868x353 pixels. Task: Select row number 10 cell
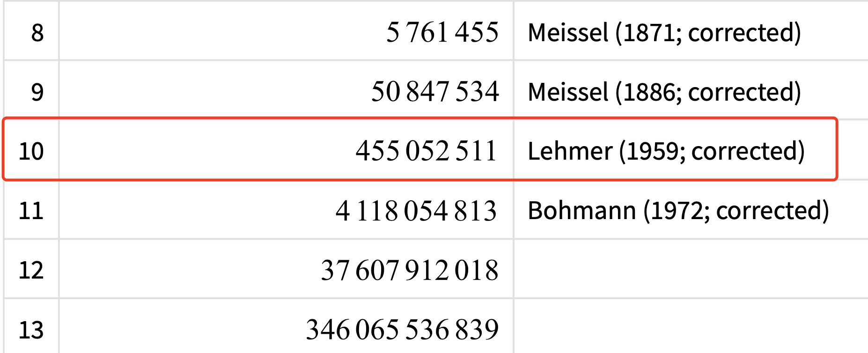31,149
